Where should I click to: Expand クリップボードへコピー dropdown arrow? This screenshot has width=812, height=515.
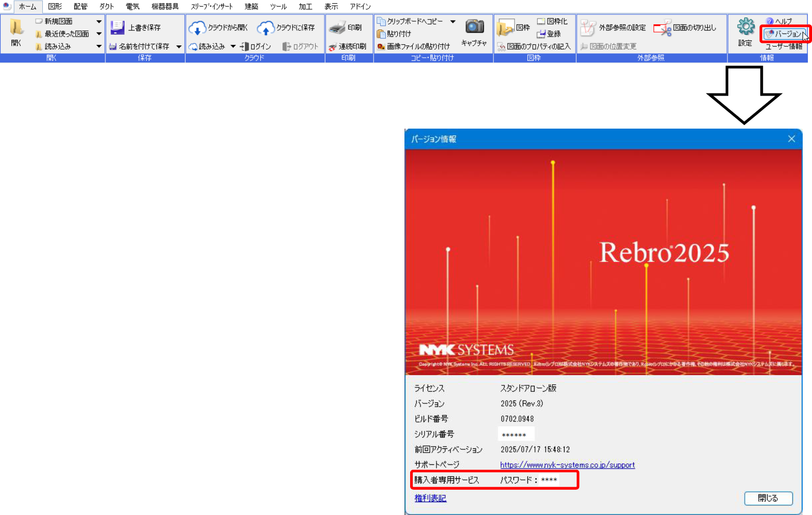coord(453,22)
